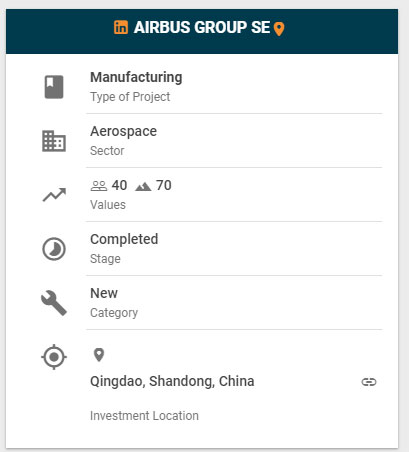409x452 pixels.
Task: Click the mountain icon showing 70
Action: [143, 186]
